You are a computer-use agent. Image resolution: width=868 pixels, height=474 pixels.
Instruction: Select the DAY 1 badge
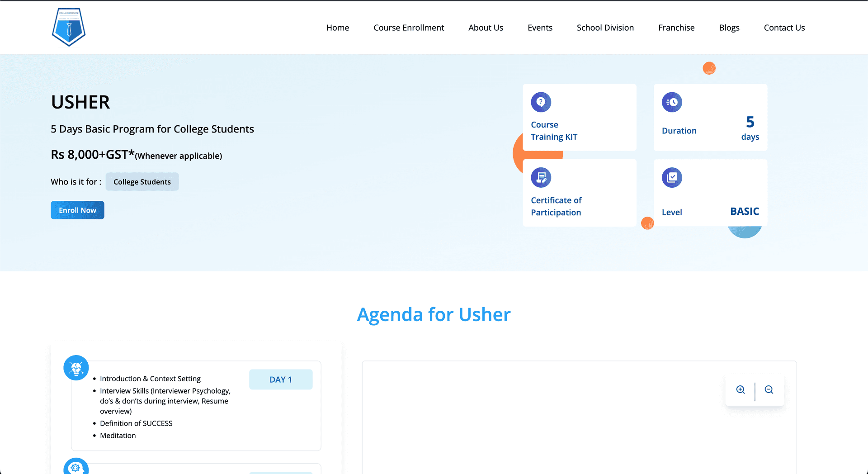pos(281,379)
